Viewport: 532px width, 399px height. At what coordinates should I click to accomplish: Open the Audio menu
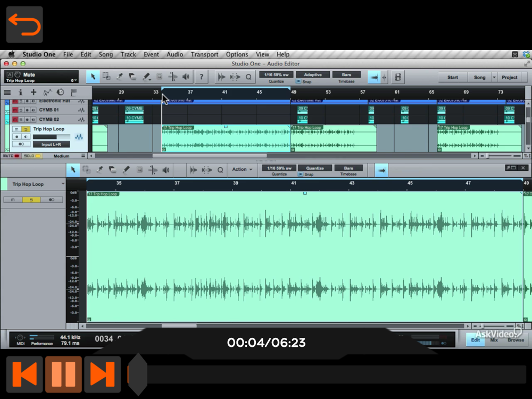click(174, 54)
